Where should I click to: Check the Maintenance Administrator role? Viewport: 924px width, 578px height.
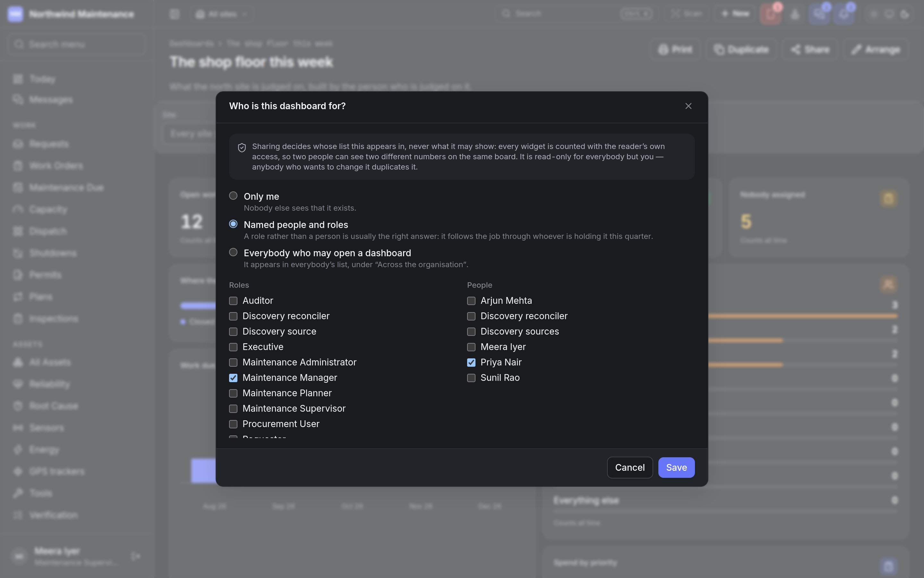coord(233,363)
